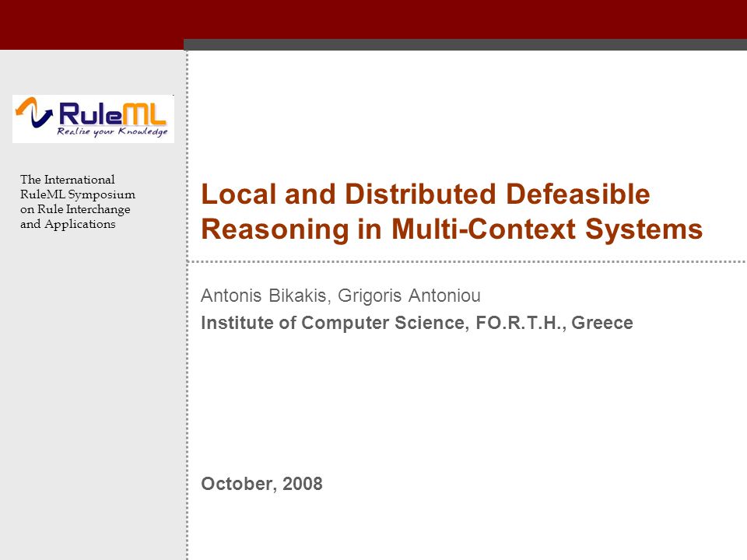Click the title line 'Reasoning in Multi-Context Systems'
The height and width of the screenshot is (560, 747).
pyautogui.click(x=451, y=229)
